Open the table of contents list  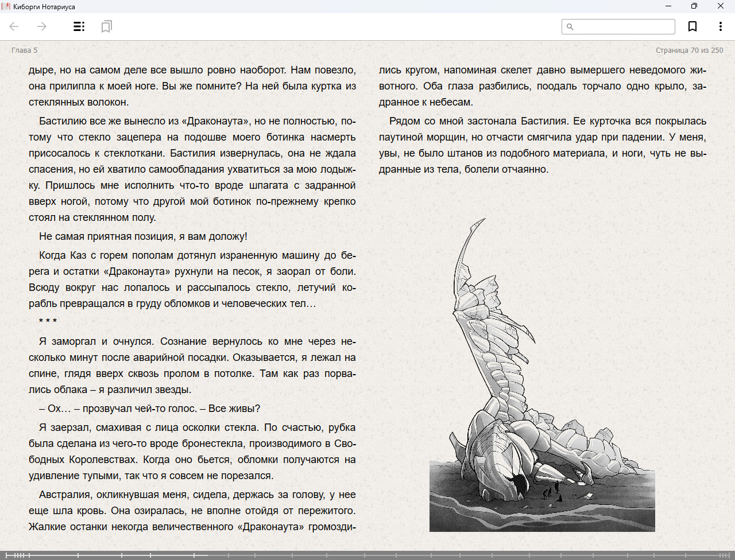point(79,26)
